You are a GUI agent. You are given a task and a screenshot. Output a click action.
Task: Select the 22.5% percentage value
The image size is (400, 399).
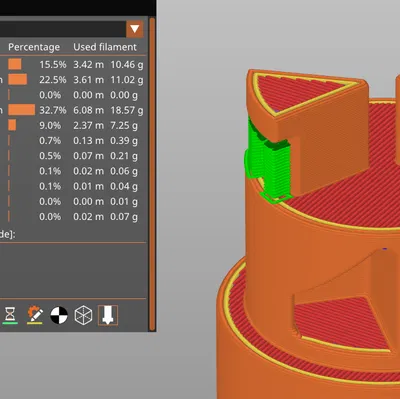(53, 80)
